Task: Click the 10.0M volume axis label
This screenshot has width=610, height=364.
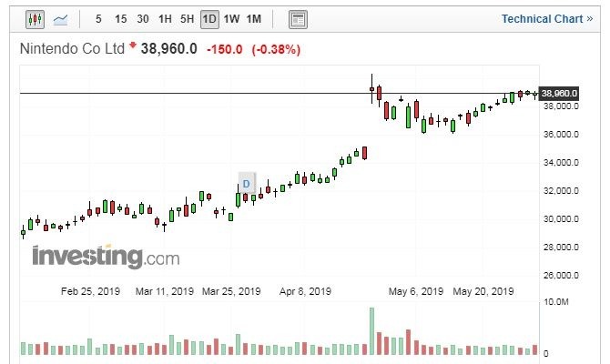Action: 556,302
